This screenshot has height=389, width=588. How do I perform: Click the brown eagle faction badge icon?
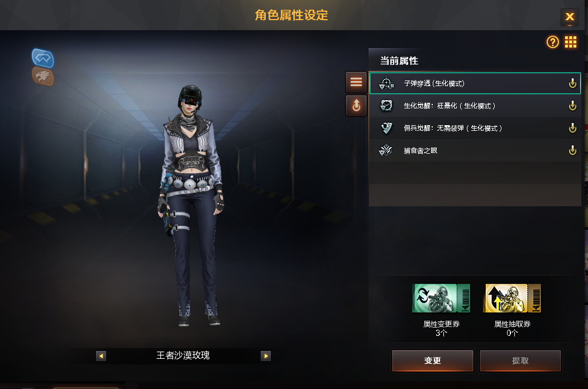[43, 77]
